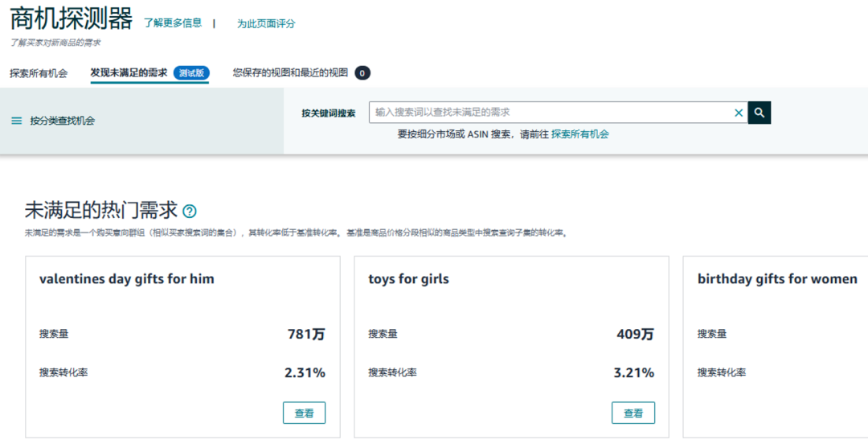
Task: Click the help question mark beside 未满足的热门需求
Action: click(x=190, y=212)
